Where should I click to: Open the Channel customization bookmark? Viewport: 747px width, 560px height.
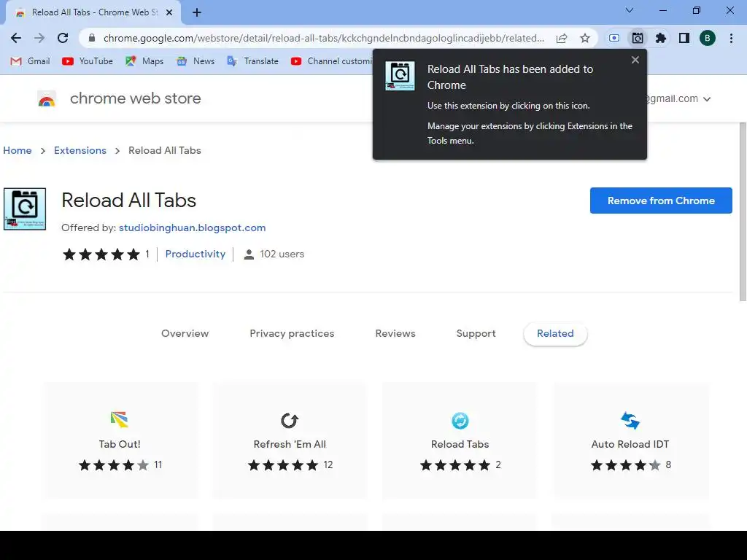coord(331,61)
